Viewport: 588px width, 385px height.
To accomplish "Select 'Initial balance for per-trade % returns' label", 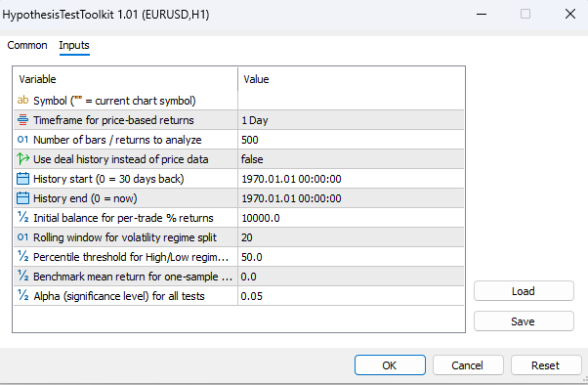I will [x=123, y=218].
